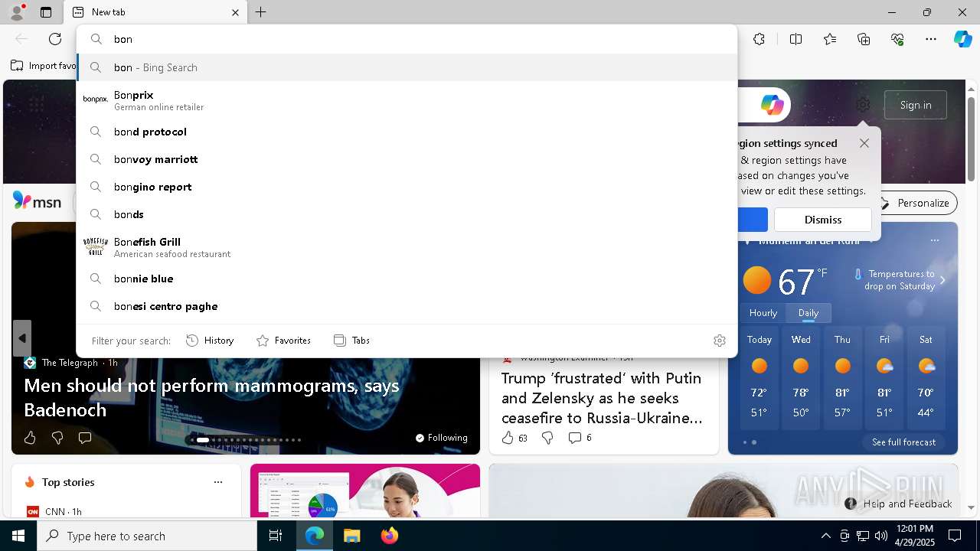The height and width of the screenshot is (551, 980).
Task: Click the msn logo
Action: (x=37, y=202)
